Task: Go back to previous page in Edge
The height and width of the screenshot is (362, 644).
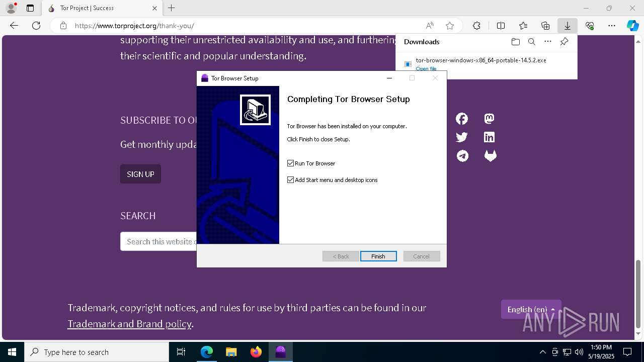Action: pos(14,26)
